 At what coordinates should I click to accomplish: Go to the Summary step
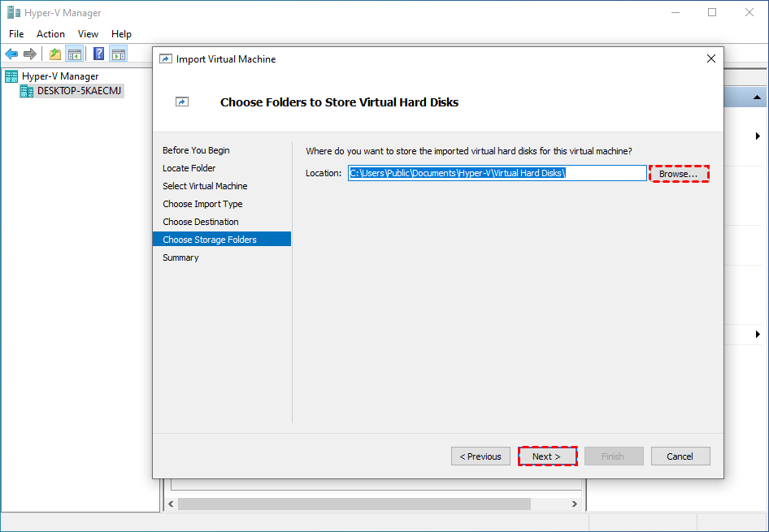(x=180, y=257)
